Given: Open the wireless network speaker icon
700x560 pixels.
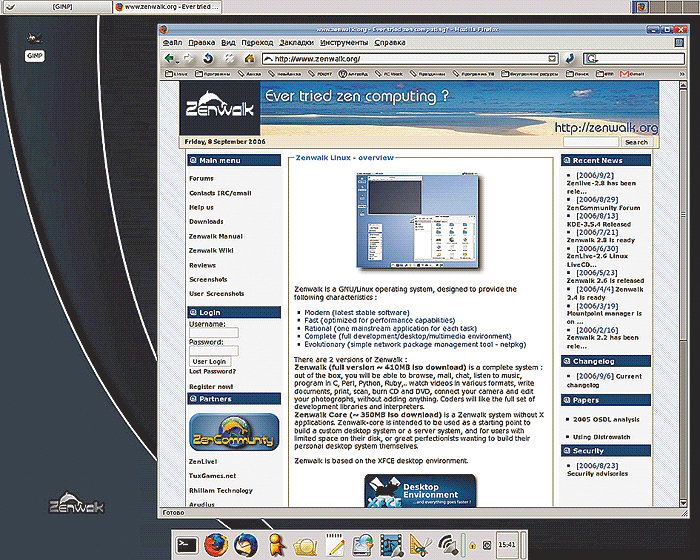Looking at the screenshot, I should (x=448, y=545).
